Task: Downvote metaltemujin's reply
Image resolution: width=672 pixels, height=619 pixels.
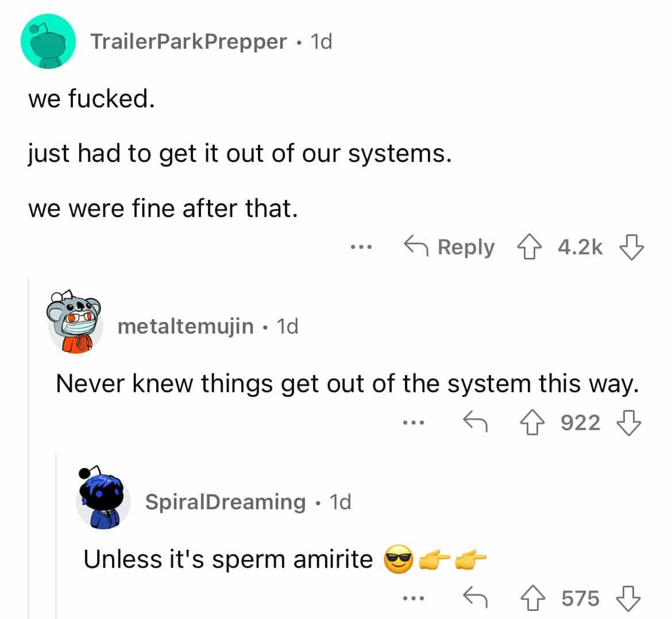Action: click(628, 423)
